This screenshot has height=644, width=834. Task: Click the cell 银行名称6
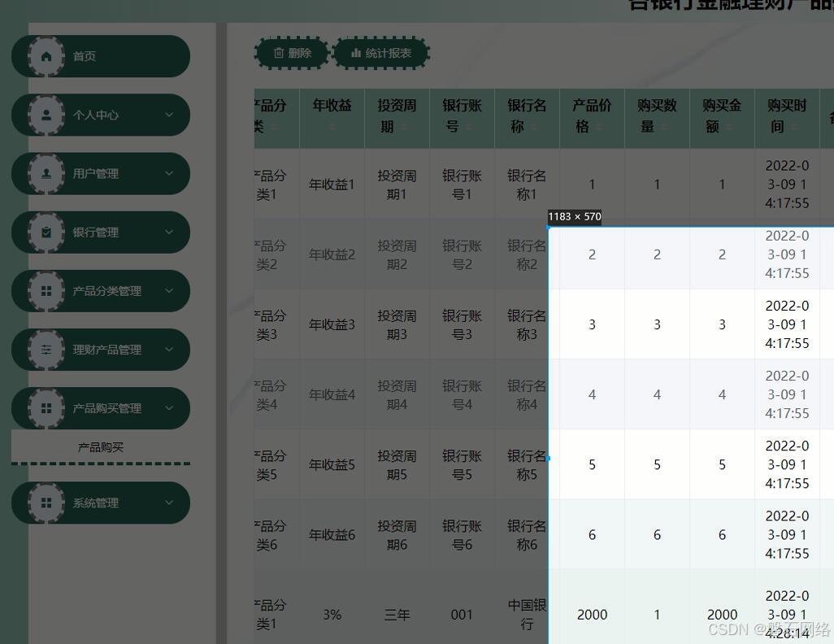527,535
